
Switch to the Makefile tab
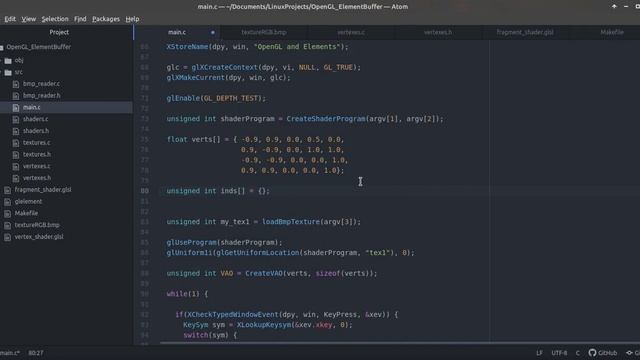[612, 32]
